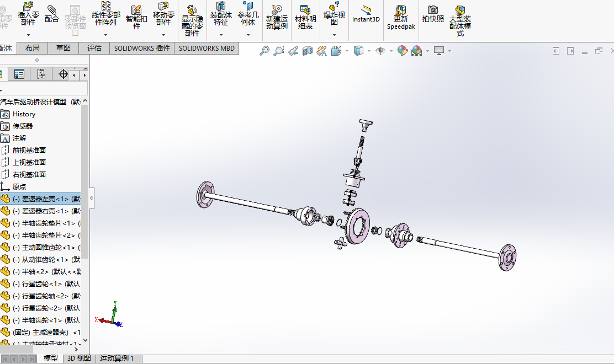This screenshot has width=614, height=364.
Task: Open Reference Geometry (参考几何体) tool
Action: [248, 14]
